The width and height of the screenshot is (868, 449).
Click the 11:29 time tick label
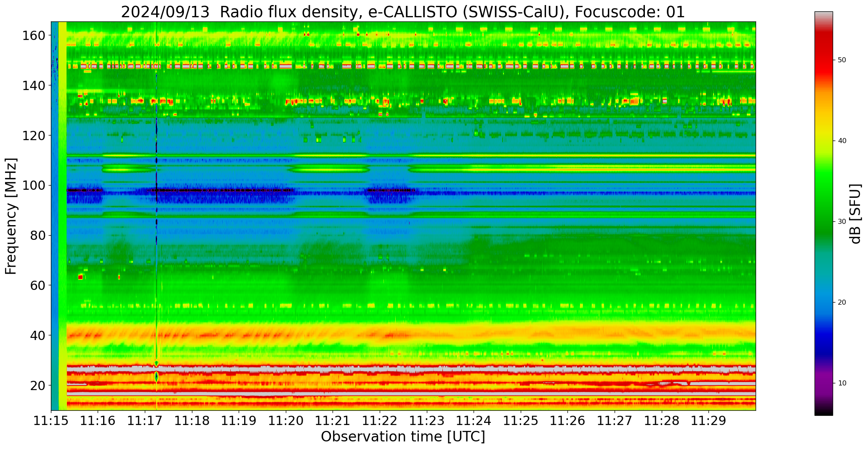coord(708,421)
